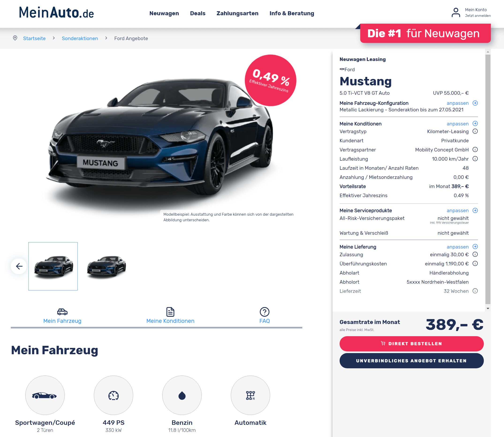
Task: Click the Mein Konto user icon
Action: point(455,13)
